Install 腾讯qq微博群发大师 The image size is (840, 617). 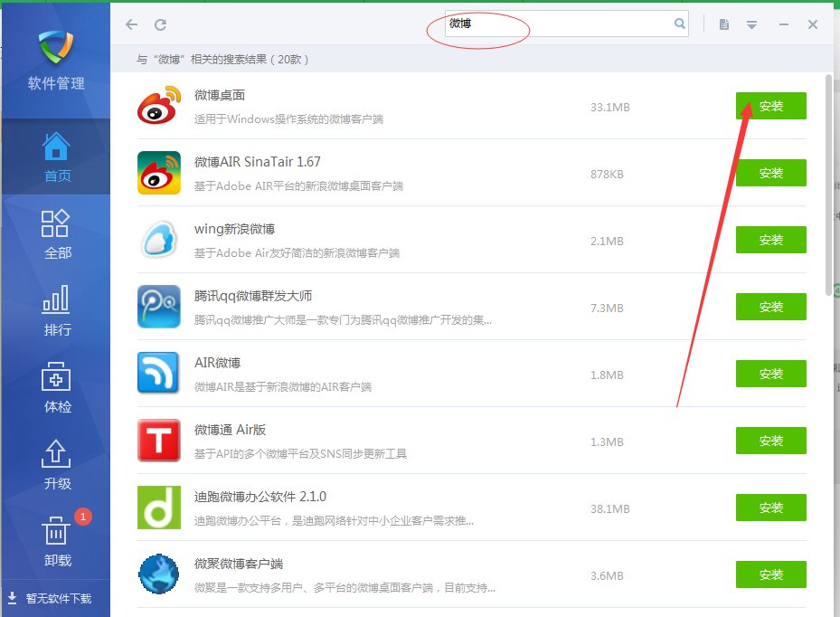tap(771, 307)
